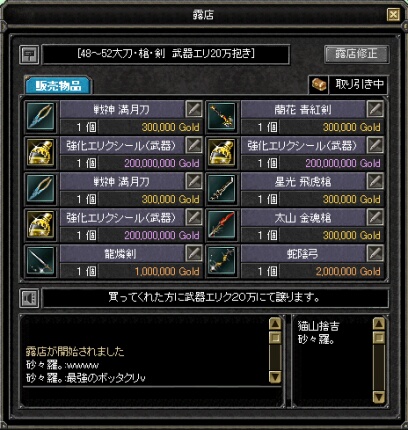Switch to the 販売物品 tab
This screenshot has height=430, width=408.
click(x=58, y=86)
